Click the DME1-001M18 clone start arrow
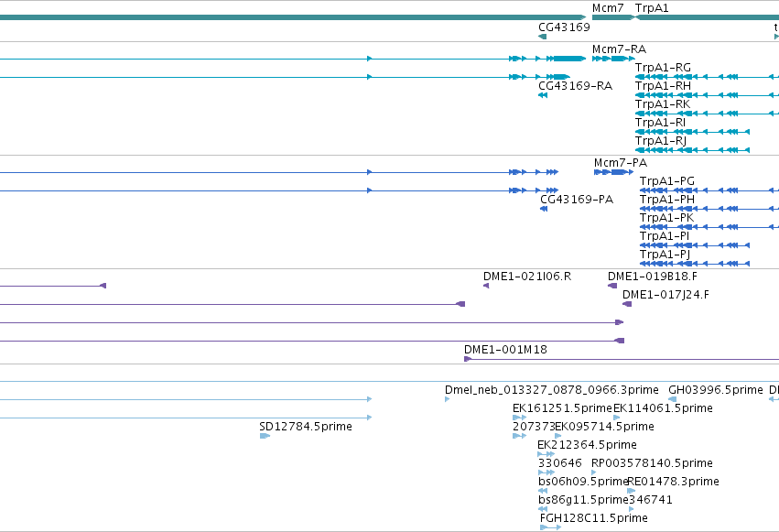This screenshot has width=779, height=532. (x=468, y=359)
